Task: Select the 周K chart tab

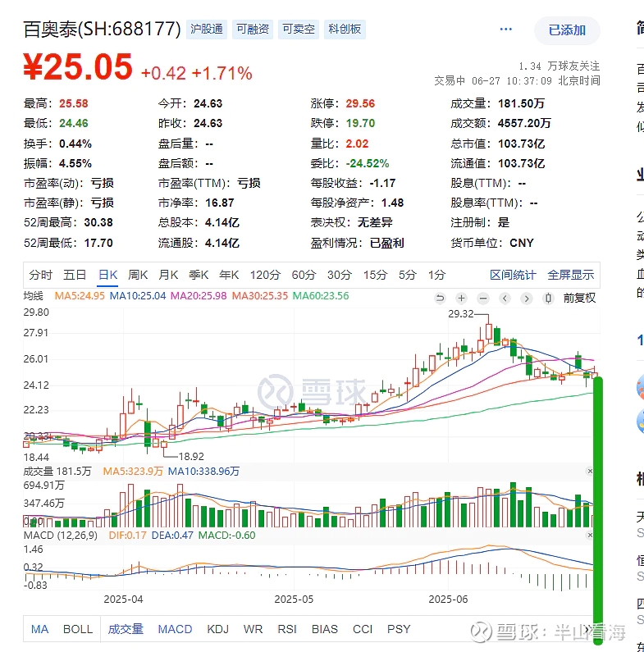Action: click(138, 275)
